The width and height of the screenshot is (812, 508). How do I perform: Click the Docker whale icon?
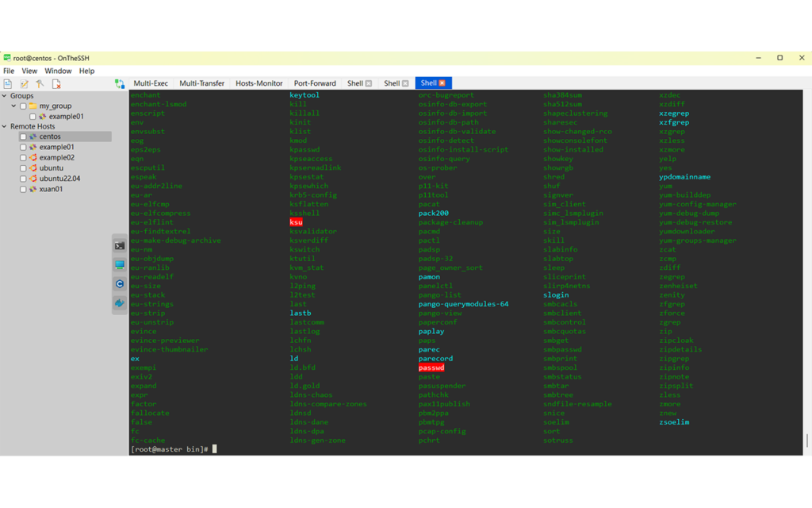(x=119, y=300)
